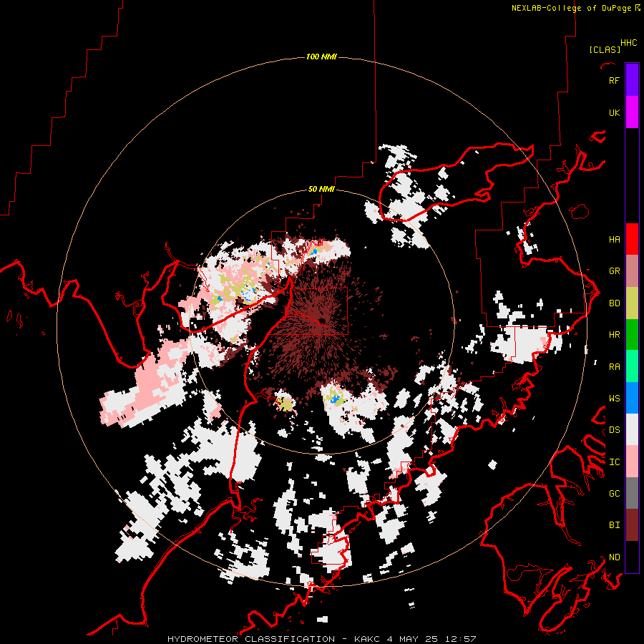Click the RF purple legend swatch
This screenshot has height=644, width=644.
point(632,79)
